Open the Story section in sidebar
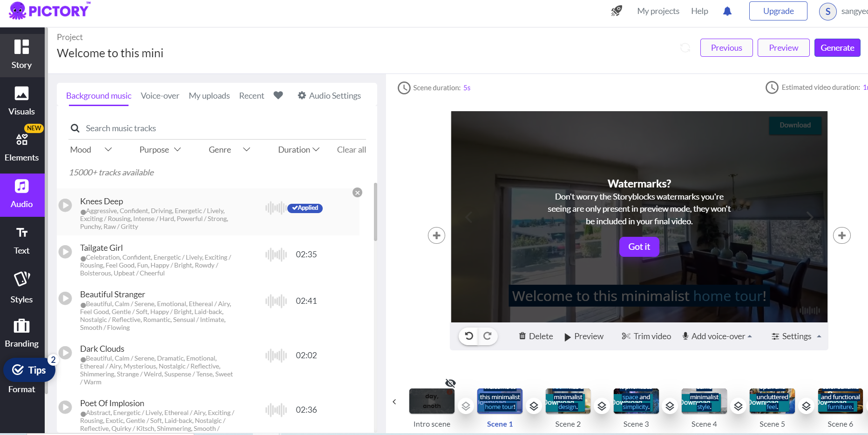Viewport: 868px width, 435px height. [x=22, y=54]
